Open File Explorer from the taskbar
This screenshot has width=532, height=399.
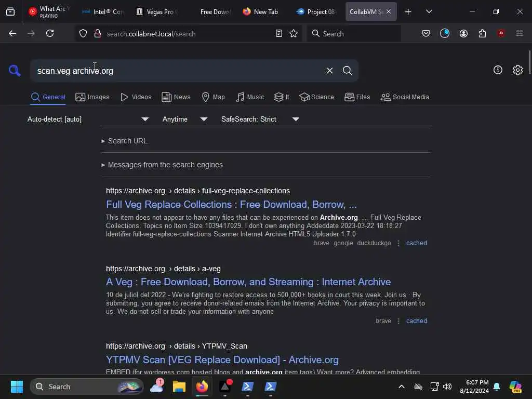(x=179, y=387)
